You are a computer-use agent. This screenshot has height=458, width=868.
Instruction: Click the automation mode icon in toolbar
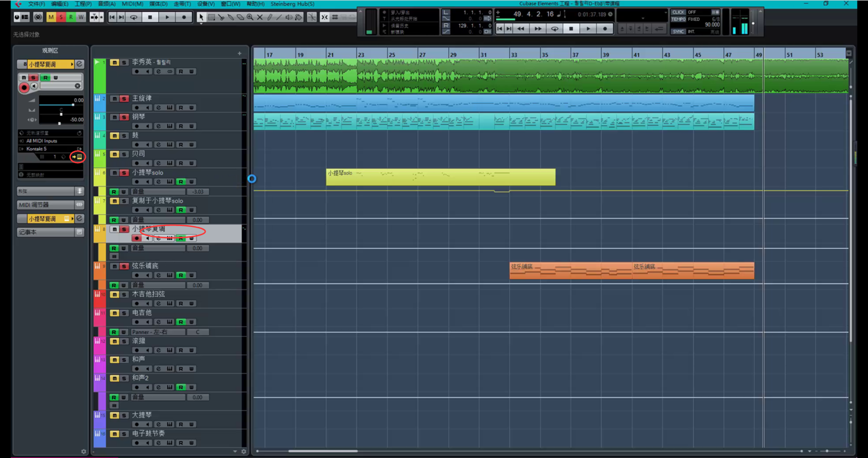point(96,17)
